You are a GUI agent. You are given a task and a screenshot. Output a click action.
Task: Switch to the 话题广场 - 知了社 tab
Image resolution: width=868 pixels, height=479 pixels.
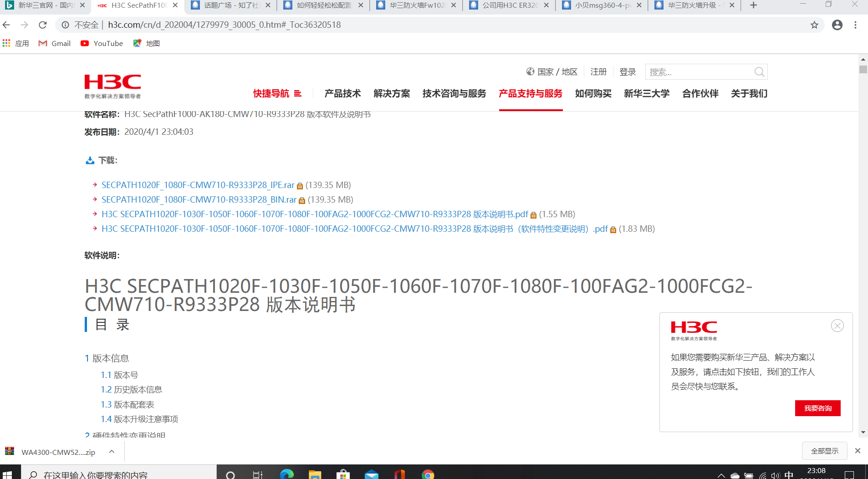231,5
